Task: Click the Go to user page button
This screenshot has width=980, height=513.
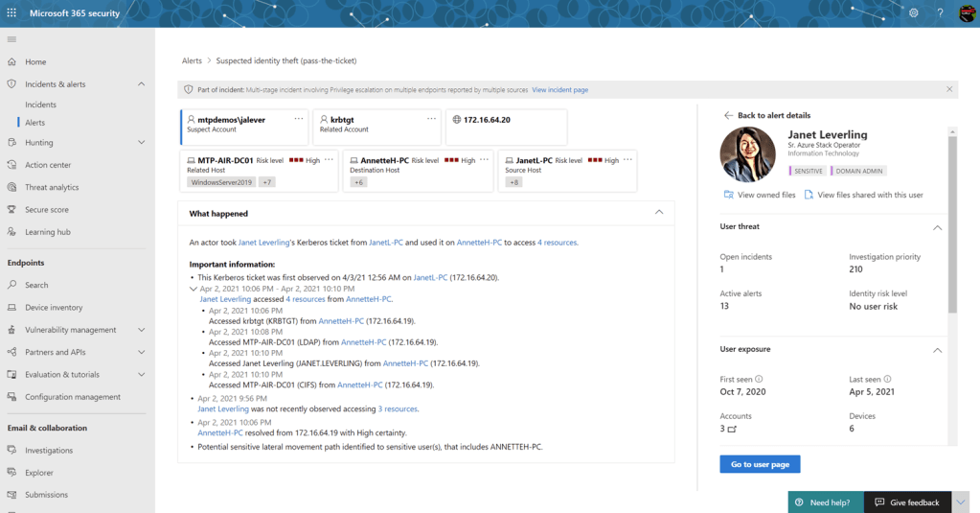Action: (x=760, y=464)
